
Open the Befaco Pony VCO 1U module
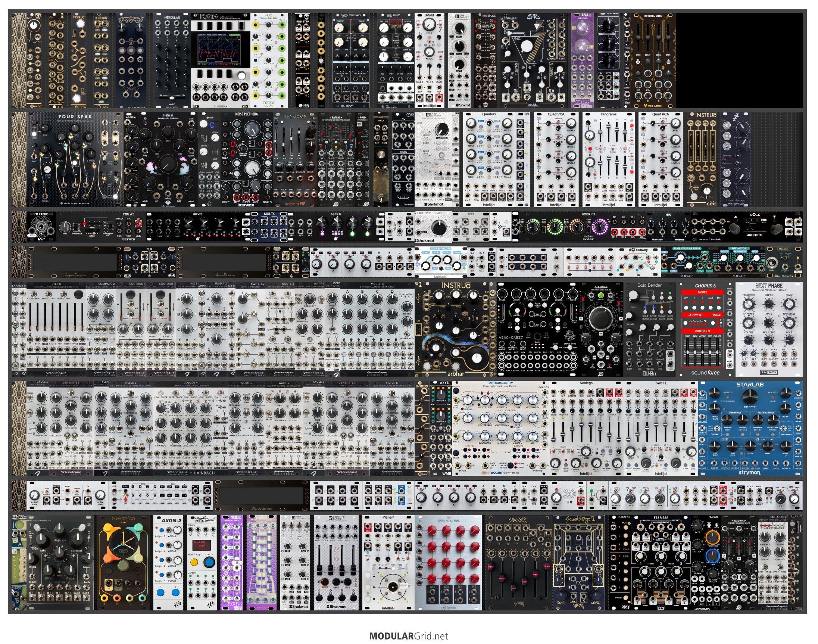point(102,227)
